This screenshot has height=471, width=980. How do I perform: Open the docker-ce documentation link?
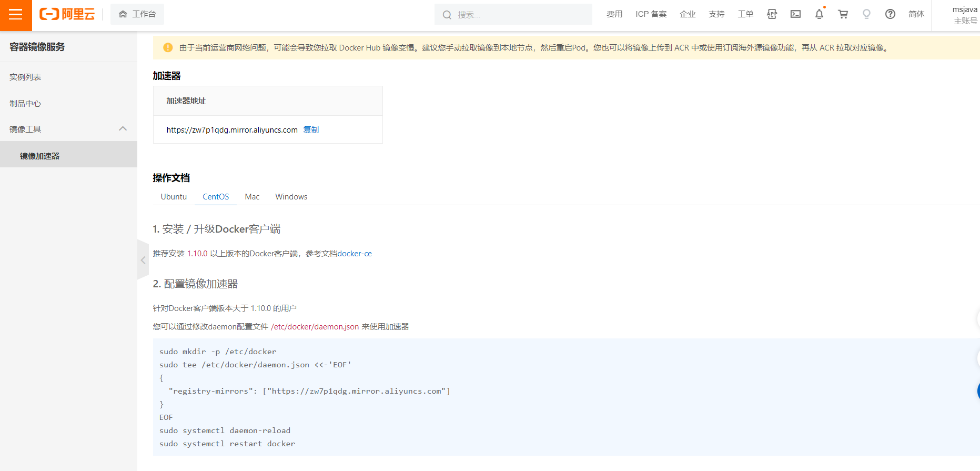[x=355, y=253]
